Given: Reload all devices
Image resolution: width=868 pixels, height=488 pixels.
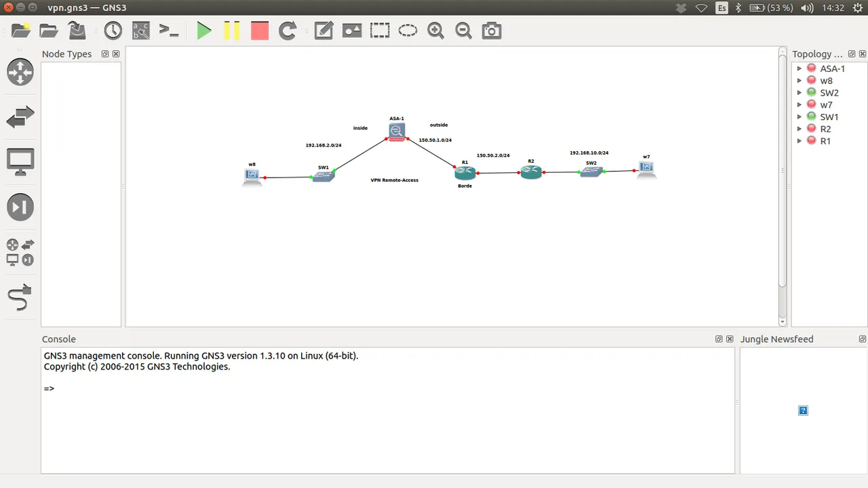Looking at the screenshot, I should pyautogui.click(x=288, y=30).
